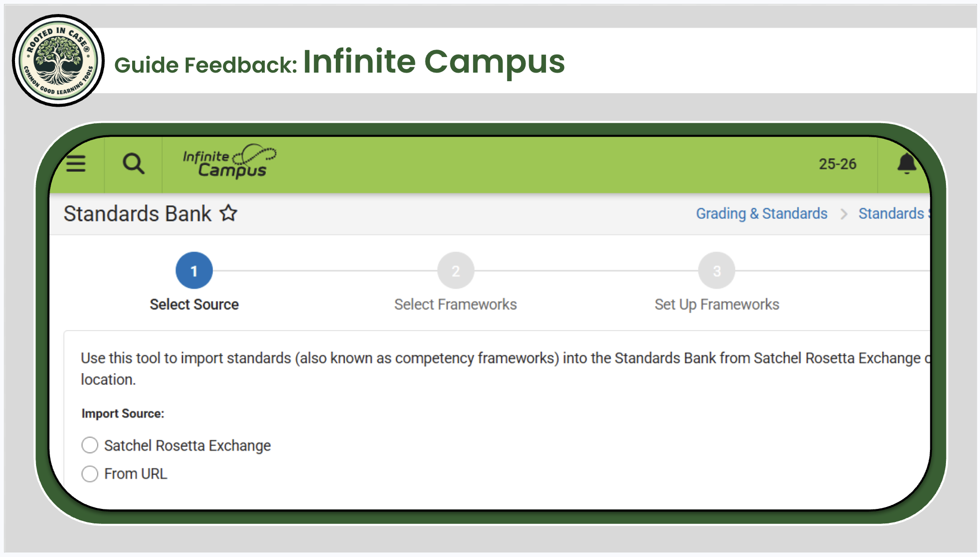980x557 pixels.
Task: Click the 25-26 school year selector
Action: point(837,164)
